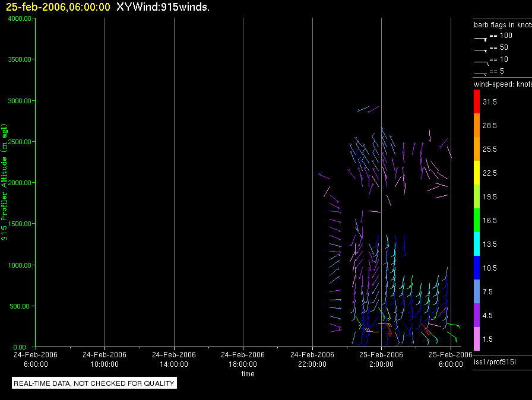Click the green 16.5 knots legend swatch
Viewport: 532px width, 400px height.
(x=477, y=220)
